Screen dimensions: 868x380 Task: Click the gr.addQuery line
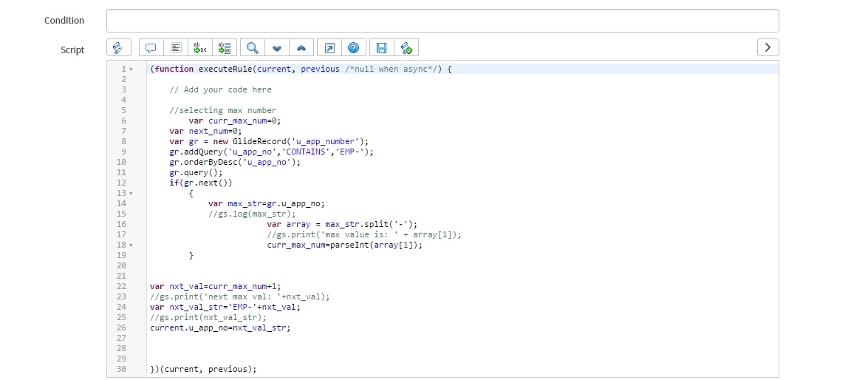[x=271, y=152]
